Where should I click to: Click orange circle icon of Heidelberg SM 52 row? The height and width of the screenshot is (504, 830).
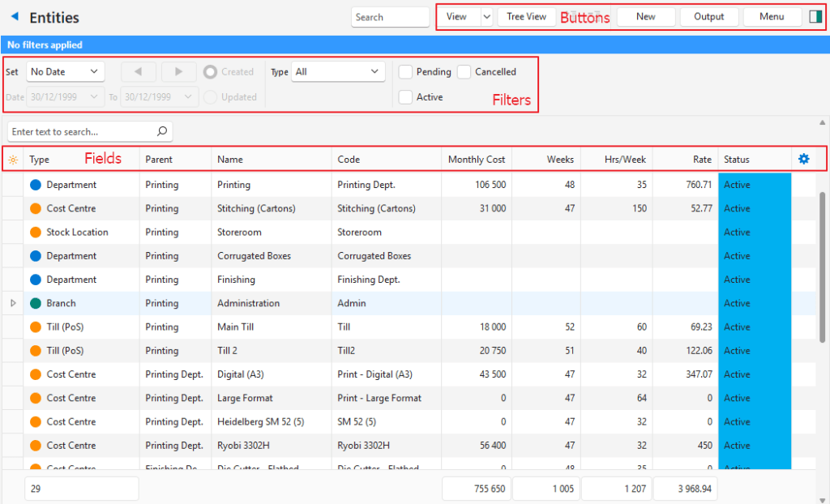click(x=36, y=422)
